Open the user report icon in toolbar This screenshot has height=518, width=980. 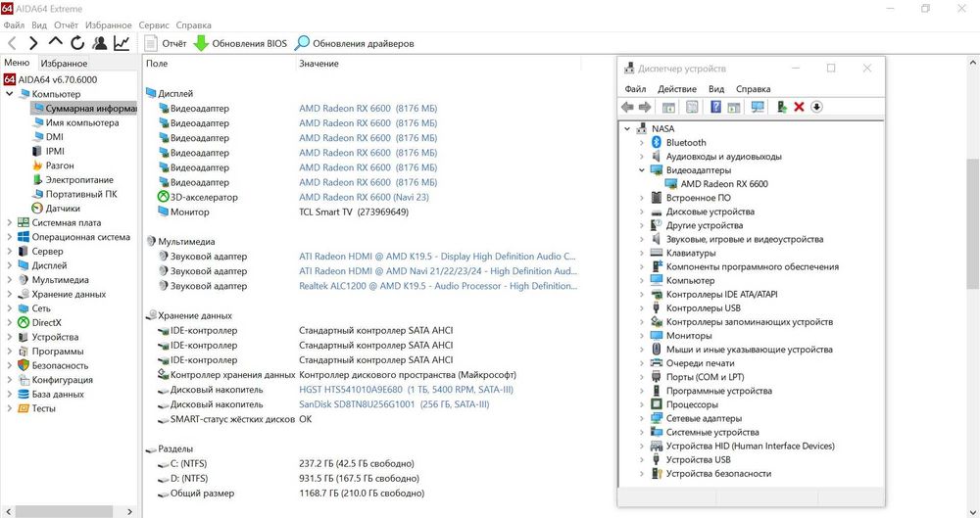[x=99, y=43]
